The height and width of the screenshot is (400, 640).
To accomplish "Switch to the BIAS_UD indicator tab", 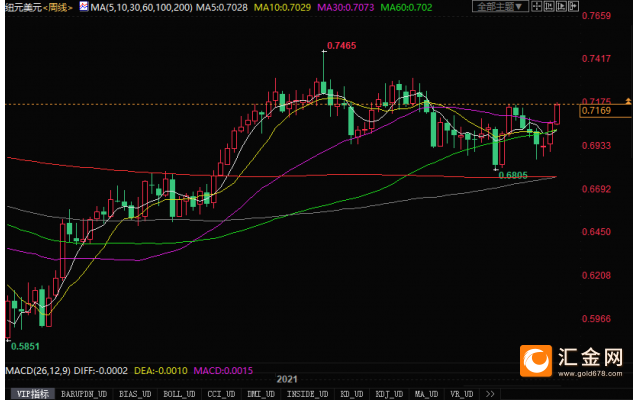I will coord(135,394).
